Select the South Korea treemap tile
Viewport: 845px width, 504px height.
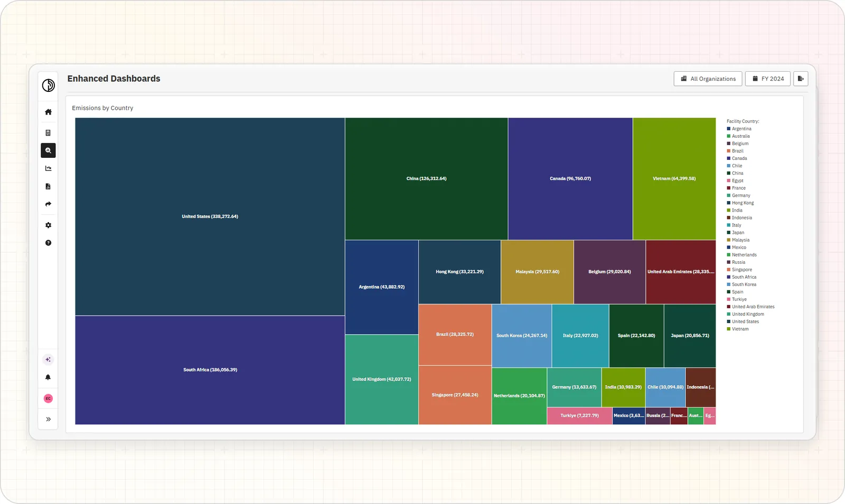pyautogui.click(x=522, y=336)
